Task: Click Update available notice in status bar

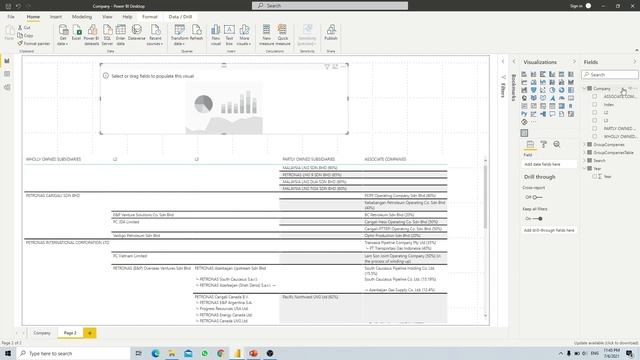Action: tap(606, 343)
